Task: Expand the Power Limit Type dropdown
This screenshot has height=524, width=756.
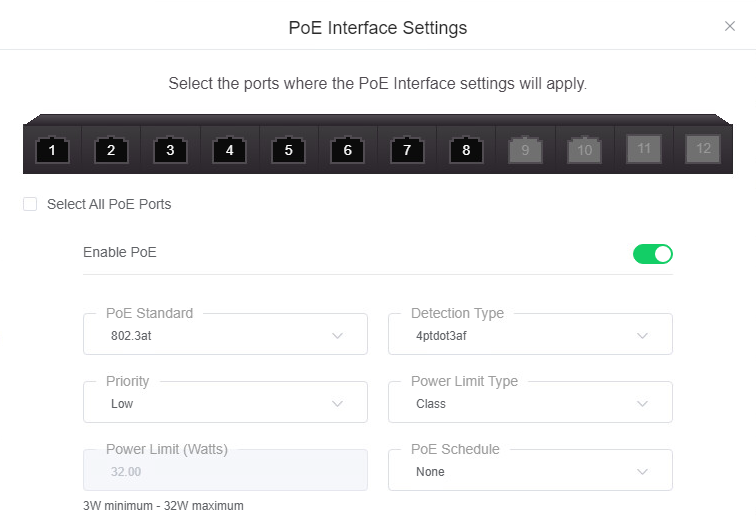Action: click(x=530, y=402)
